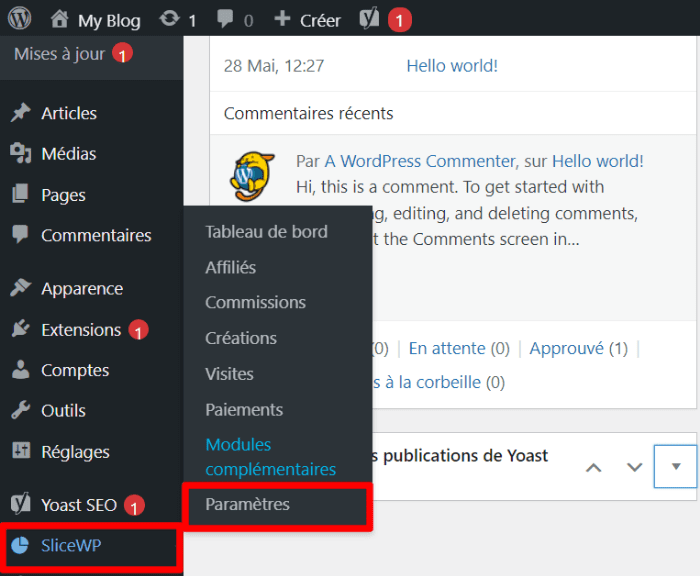700x576 pixels.
Task: Click the Articles pushpin icon
Action: tap(21, 113)
